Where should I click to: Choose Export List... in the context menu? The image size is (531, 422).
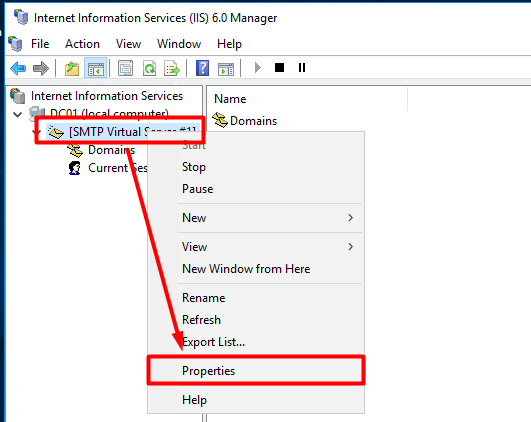[256, 342]
